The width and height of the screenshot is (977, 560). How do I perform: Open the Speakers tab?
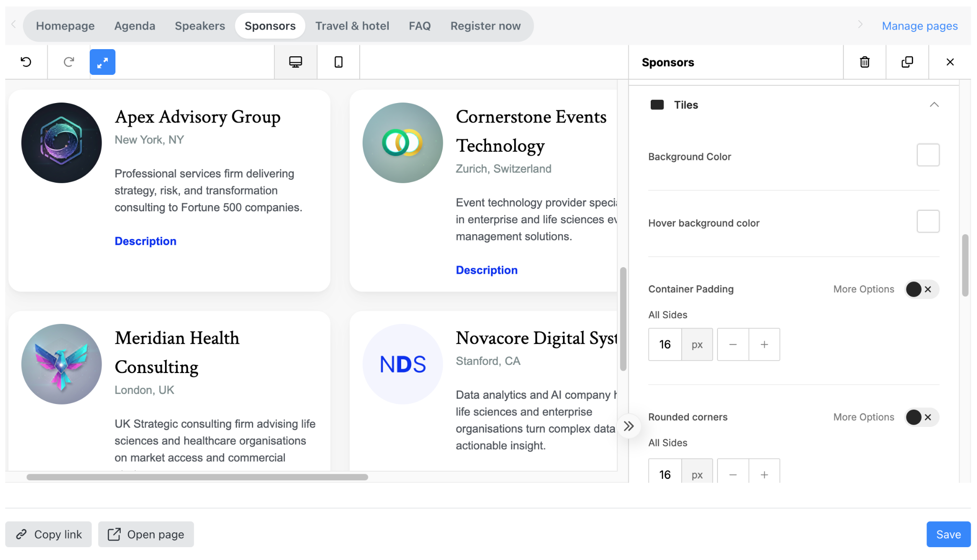(200, 26)
